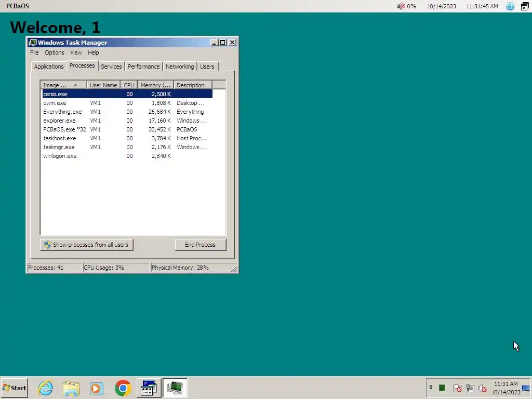Image resolution: width=532 pixels, height=399 pixels.
Task: Open the File menu
Action: pos(34,52)
